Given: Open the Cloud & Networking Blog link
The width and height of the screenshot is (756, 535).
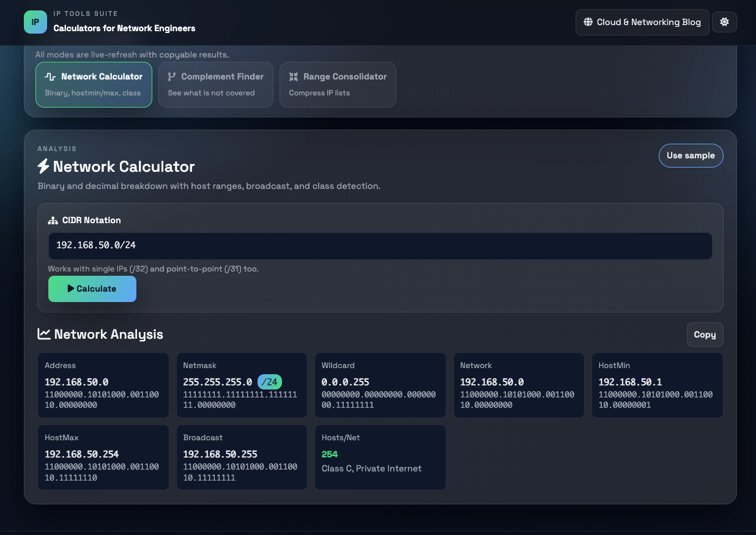Looking at the screenshot, I should pyautogui.click(x=642, y=22).
